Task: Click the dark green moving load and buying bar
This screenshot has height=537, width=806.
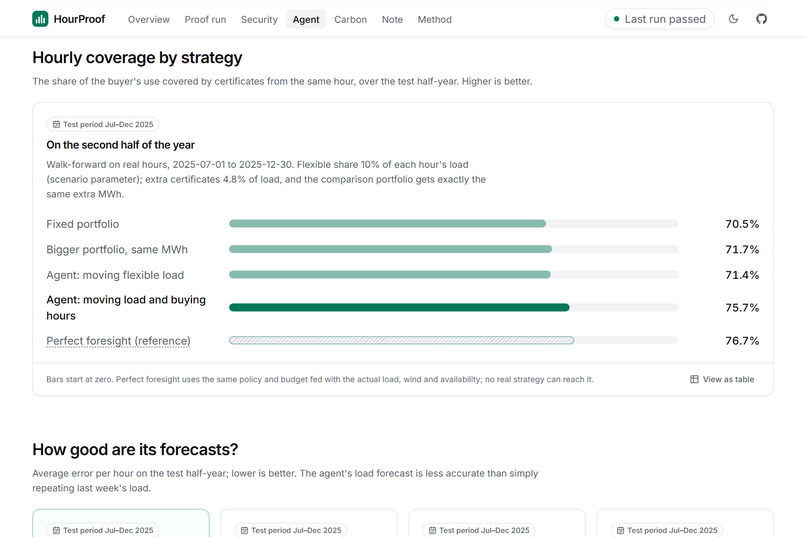Action: (x=399, y=307)
